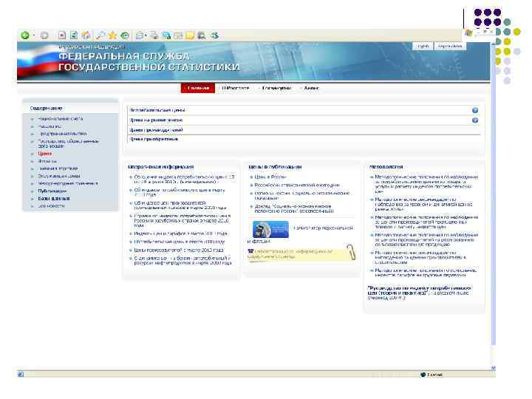The height and width of the screenshot is (399, 532).
Task: Click the blue calculator banner thumbnail
Action: [270, 229]
